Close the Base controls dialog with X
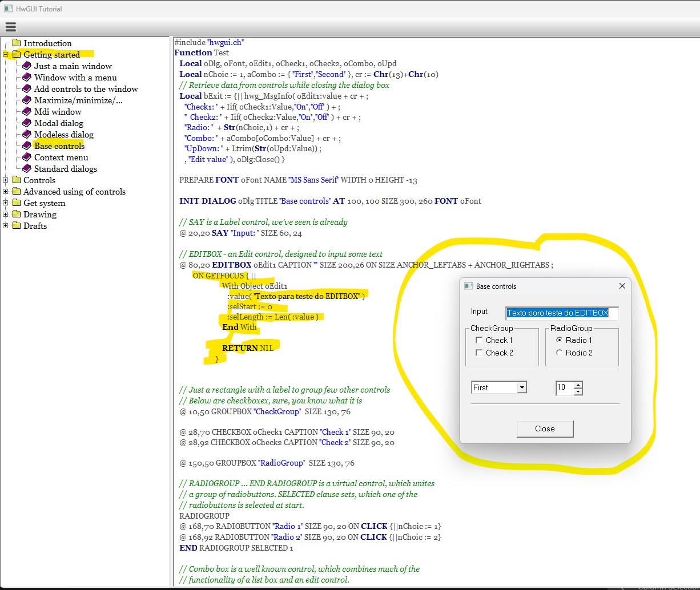Image resolution: width=700 pixels, height=590 pixels. pos(622,286)
